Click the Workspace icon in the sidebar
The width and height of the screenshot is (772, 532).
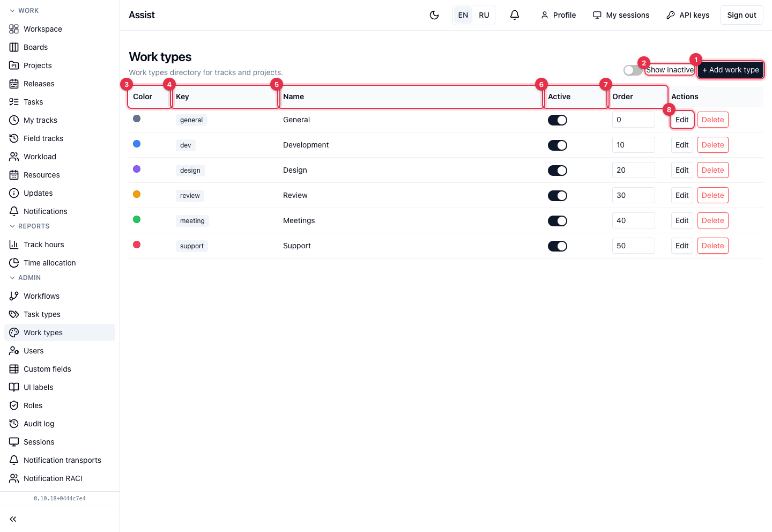point(14,29)
